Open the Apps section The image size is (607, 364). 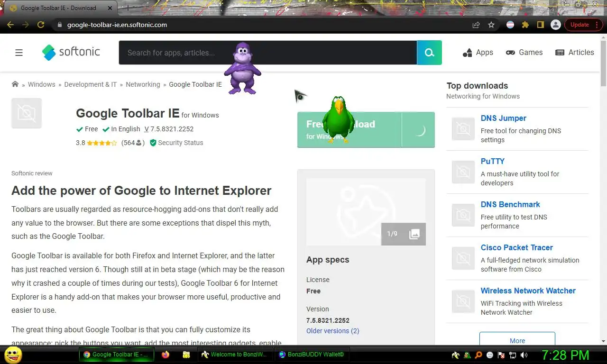point(478,53)
